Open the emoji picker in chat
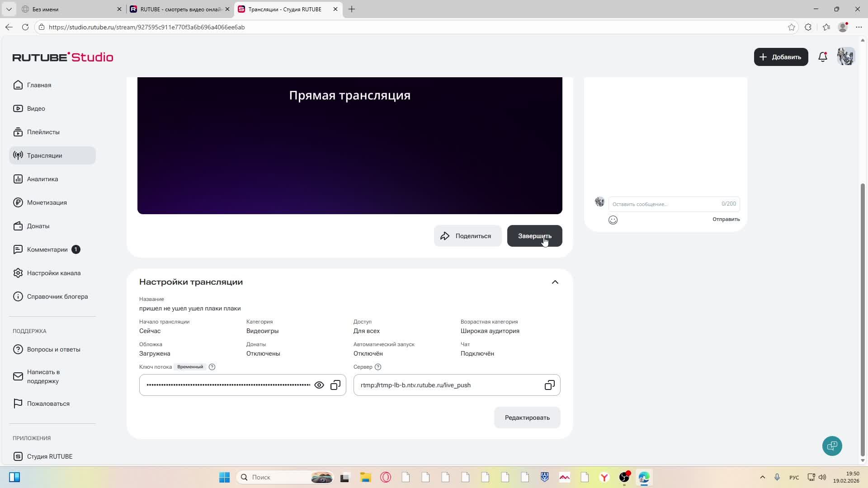 pos(613,220)
